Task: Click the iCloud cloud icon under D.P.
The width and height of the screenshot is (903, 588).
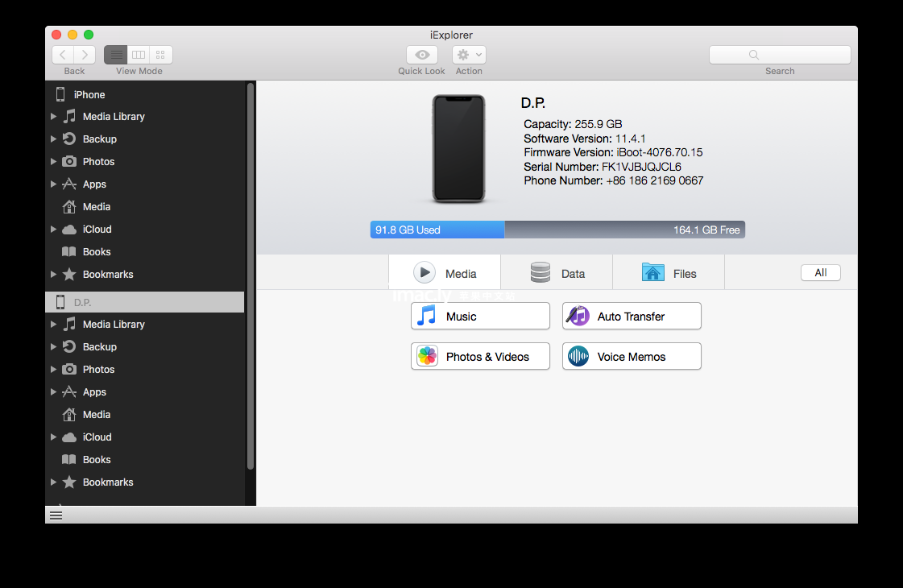Action: tap(69, 437)
